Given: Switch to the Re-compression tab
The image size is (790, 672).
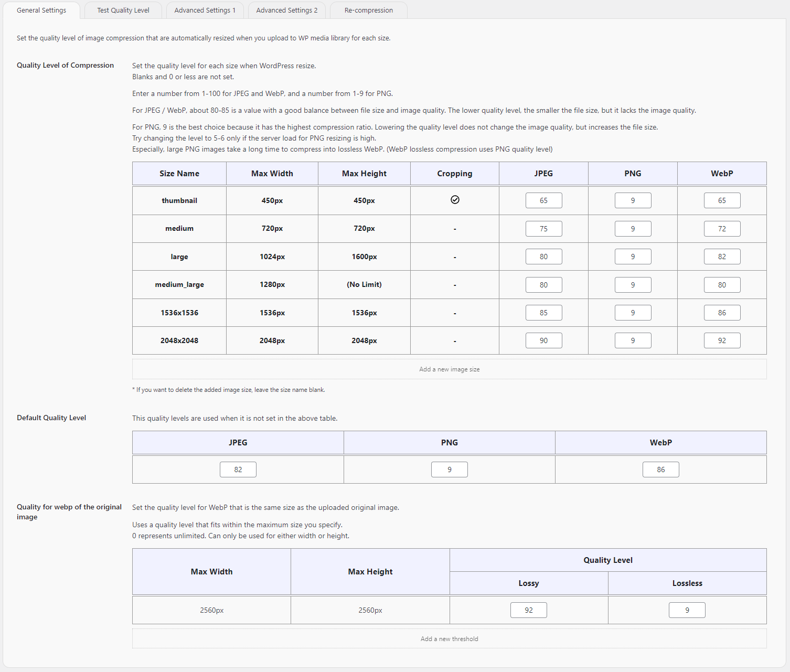Looking at the screenshot, I should [369, 10].
